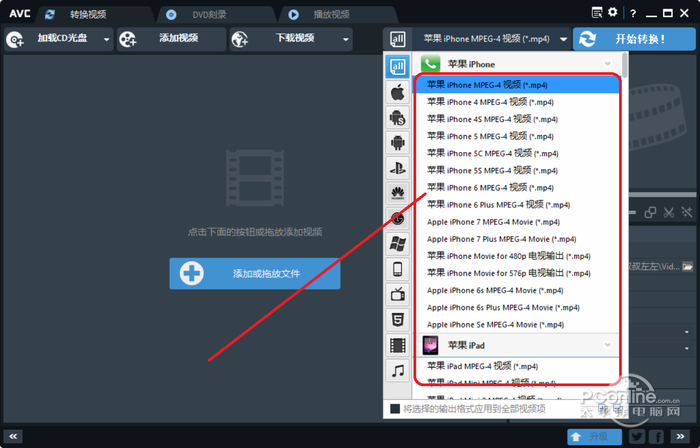Select 苹果 iPhone 4 MPEG-4 format
The image size is (700, 448).
516,102
